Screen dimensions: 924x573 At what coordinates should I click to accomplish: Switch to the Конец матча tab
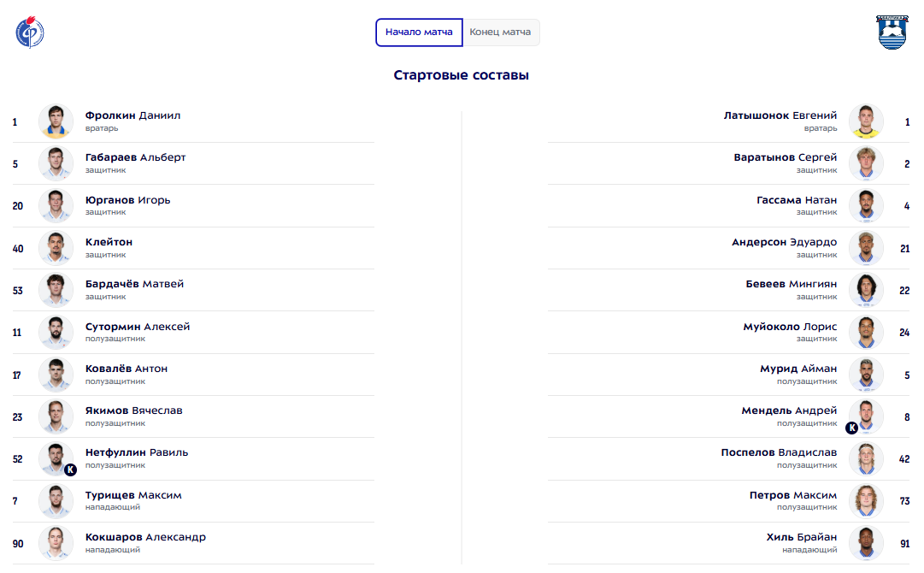pos(500,32)
